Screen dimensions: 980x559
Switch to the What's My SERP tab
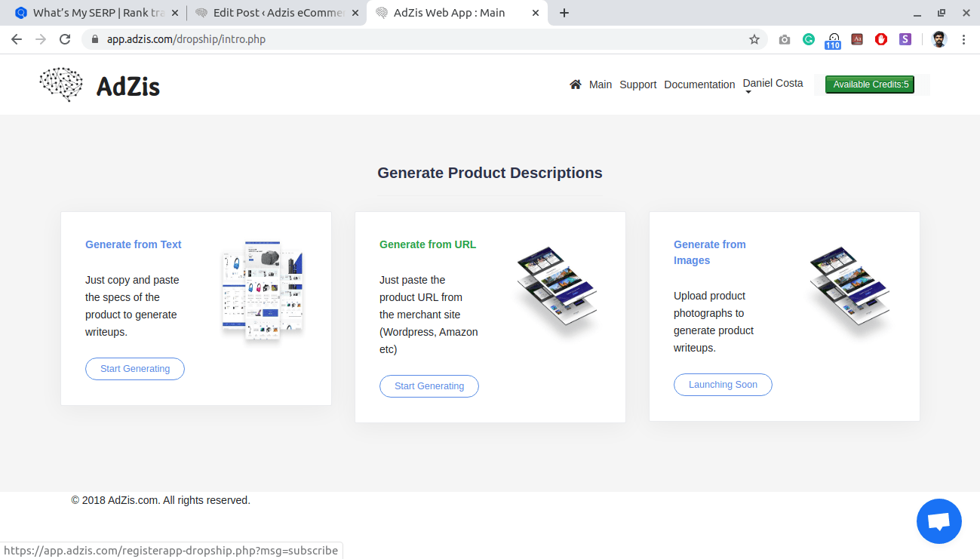96,13
